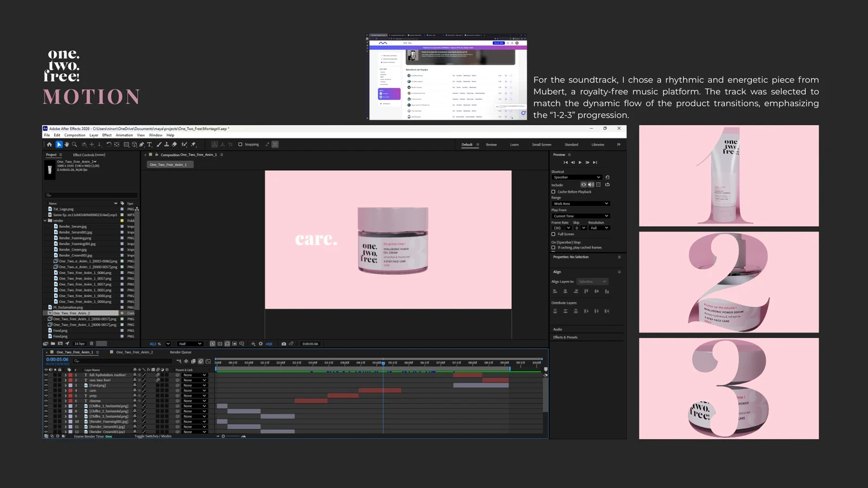This screenshot has width=868, height=488.
Task: Check 'If caching, play cached frames'
Action: click(553, 248)
